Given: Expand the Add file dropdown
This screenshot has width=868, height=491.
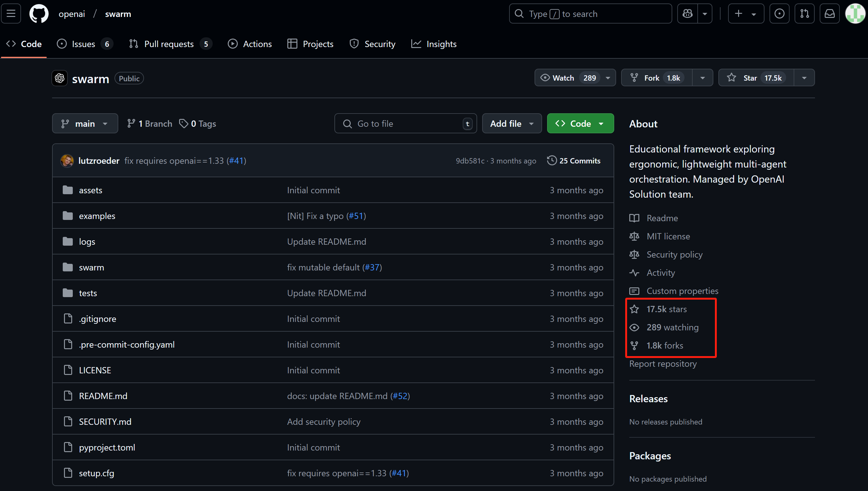Looking at the screenshot, I should coord(512,123).
